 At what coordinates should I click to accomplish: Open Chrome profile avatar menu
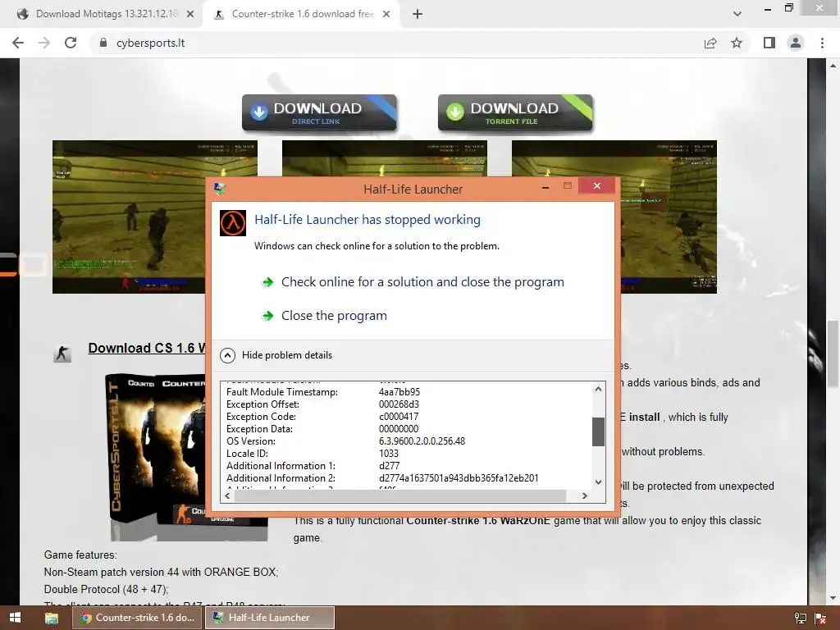796,43
